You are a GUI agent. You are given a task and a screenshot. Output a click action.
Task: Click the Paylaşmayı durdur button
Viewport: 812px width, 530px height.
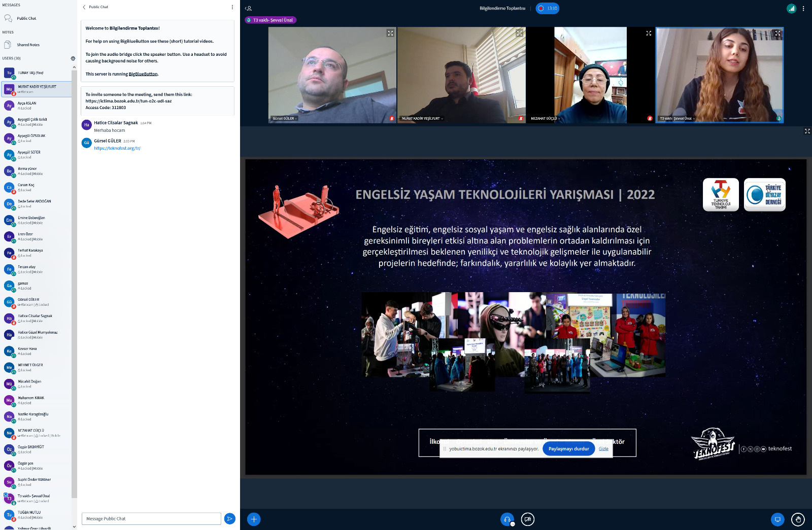click(568, 449)
